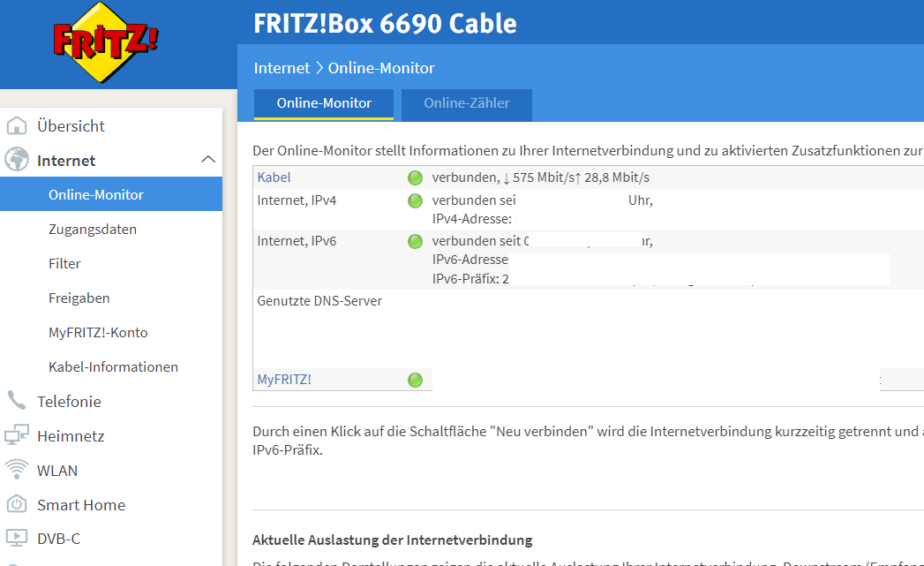Select the Online-Monitor tab
The image size is (924, 566).
pos(324,104)
